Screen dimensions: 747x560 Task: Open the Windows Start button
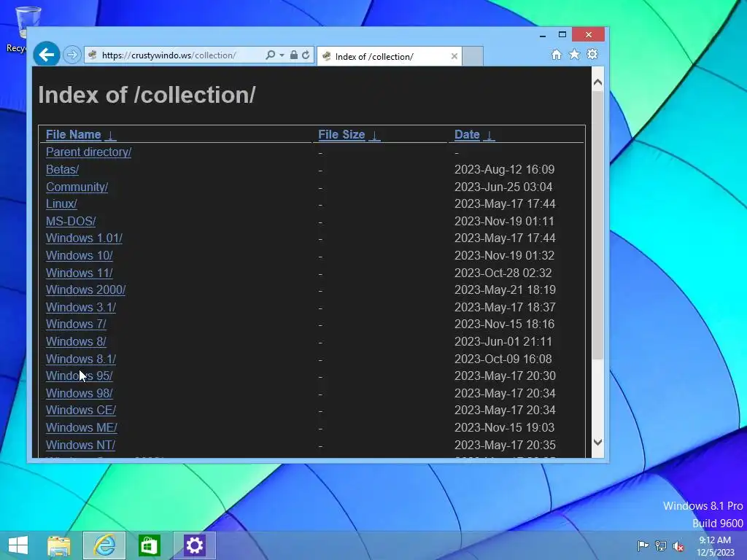[18, 545]
